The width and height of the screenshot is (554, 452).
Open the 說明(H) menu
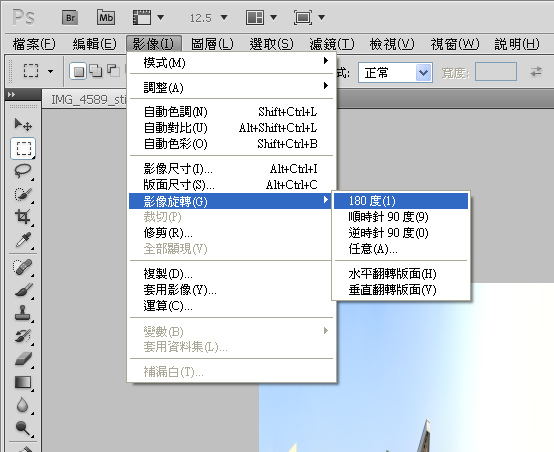[517, 44]
